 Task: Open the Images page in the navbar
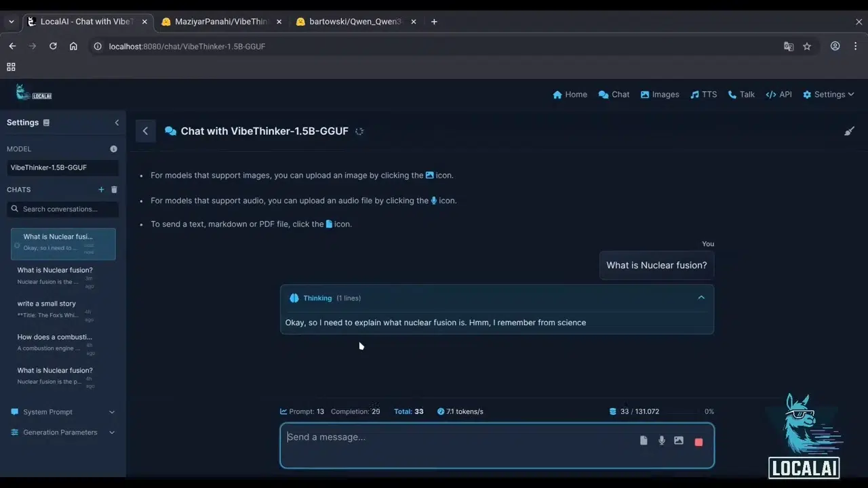coord(660,94)
